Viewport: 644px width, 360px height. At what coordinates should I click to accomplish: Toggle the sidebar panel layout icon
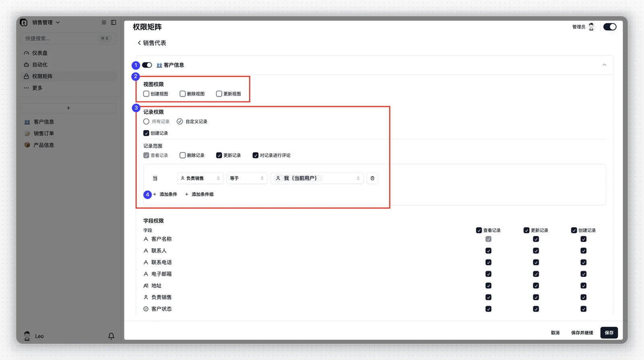tap(114, 23)
